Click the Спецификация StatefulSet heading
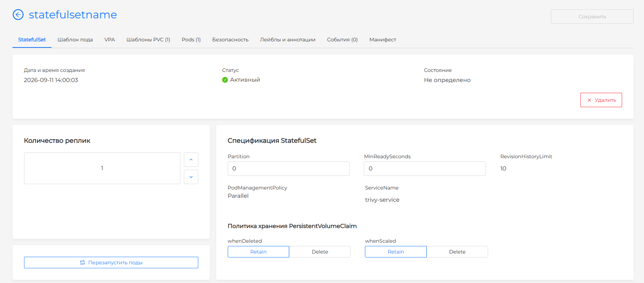Image resolution: width=644 pixels, height=283 pixels. point(272,141)
